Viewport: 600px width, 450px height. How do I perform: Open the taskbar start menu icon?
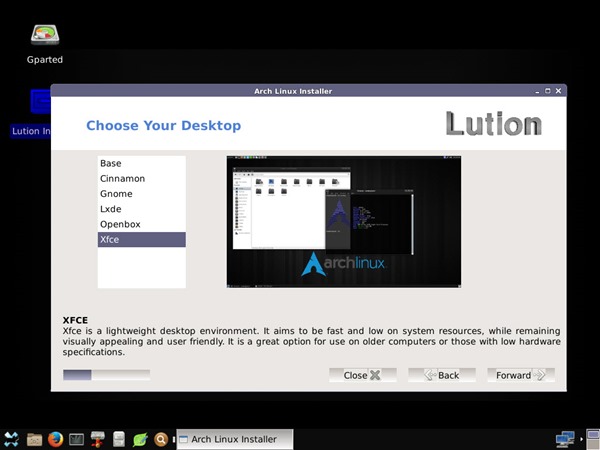point(11,439)
